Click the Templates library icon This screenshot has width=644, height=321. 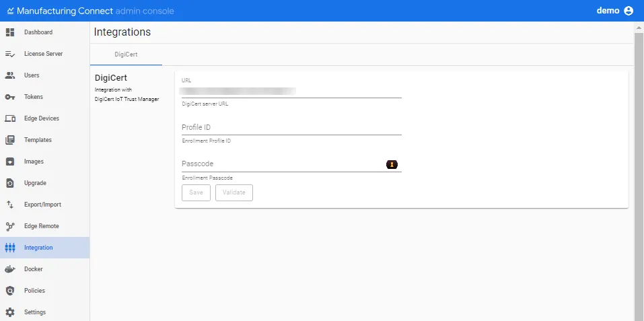pyautogui.click(x=10, y=140)
